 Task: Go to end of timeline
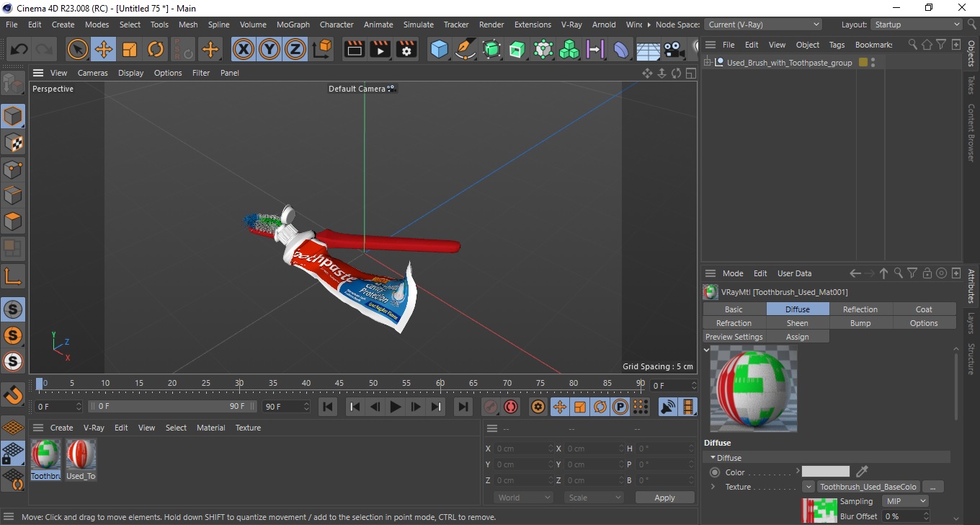[x=463, y=407]
